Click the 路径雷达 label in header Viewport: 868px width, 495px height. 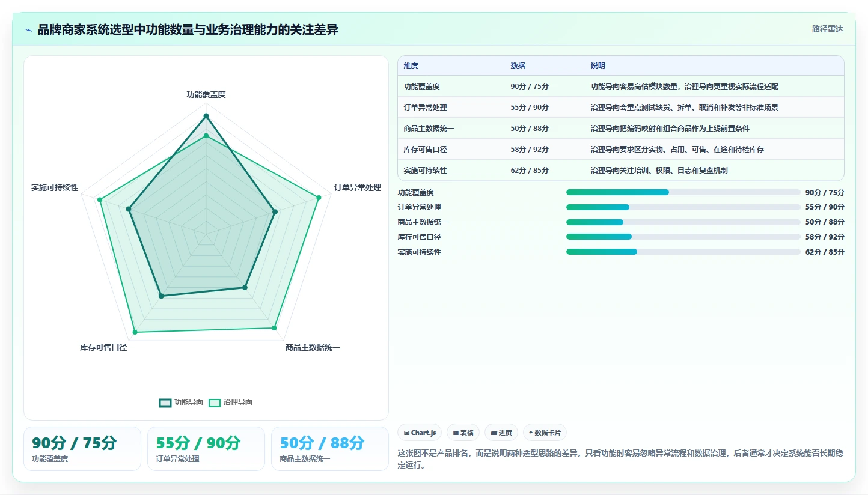pyautogui.click(x=827, y=29)
